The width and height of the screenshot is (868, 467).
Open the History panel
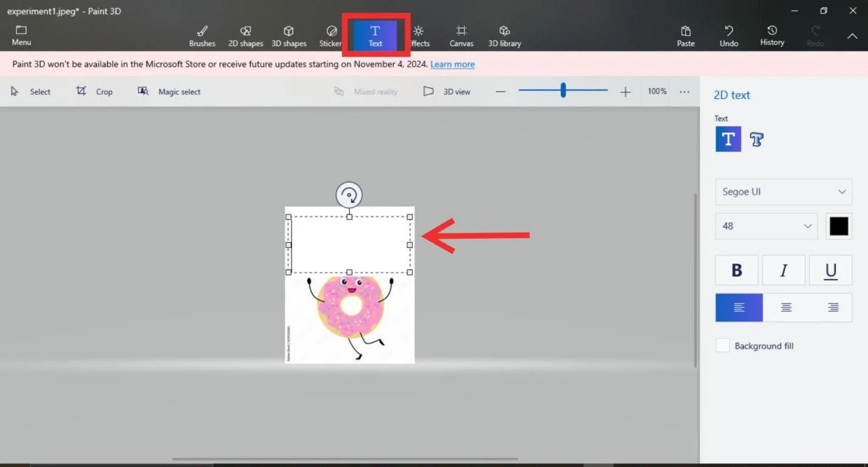(772, 36)
